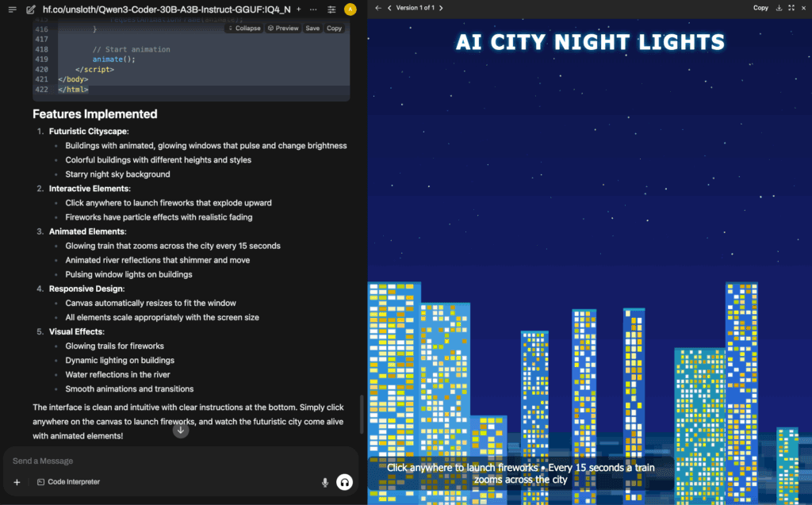
Task: Click the Features Implemented heading
Action: click(x=95, y=114)
